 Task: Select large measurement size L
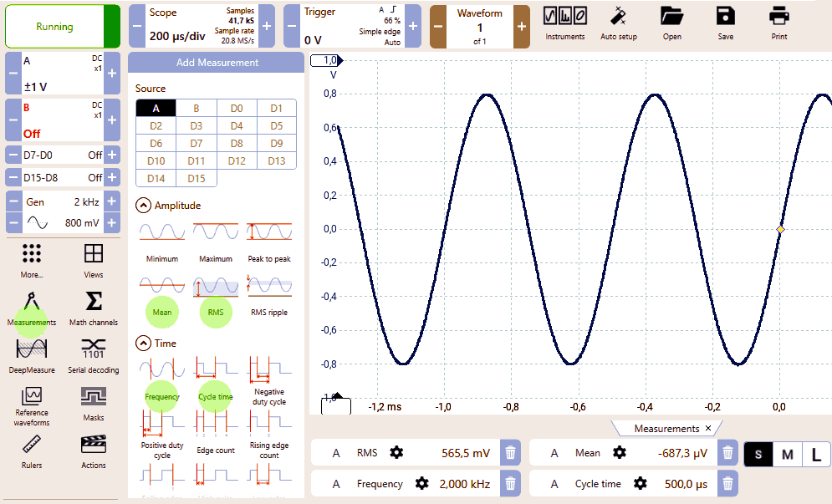(x=816, y=454)
